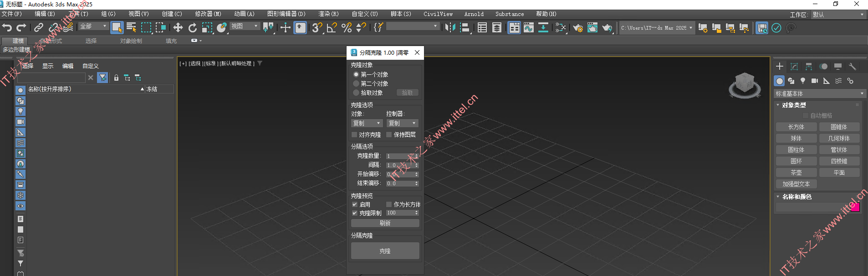The height and width of the screenshot is (276, 868).
Task: Toggle display of cameras in scene explorer
Action: pyautogui.click(x=20, y=122)
